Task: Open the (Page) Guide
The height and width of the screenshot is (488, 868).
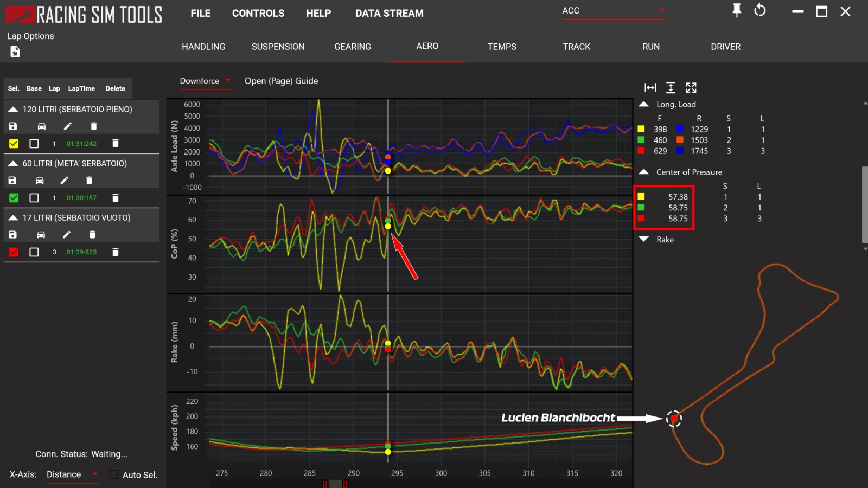Action: pyautogui.click(x=281, y=80)
